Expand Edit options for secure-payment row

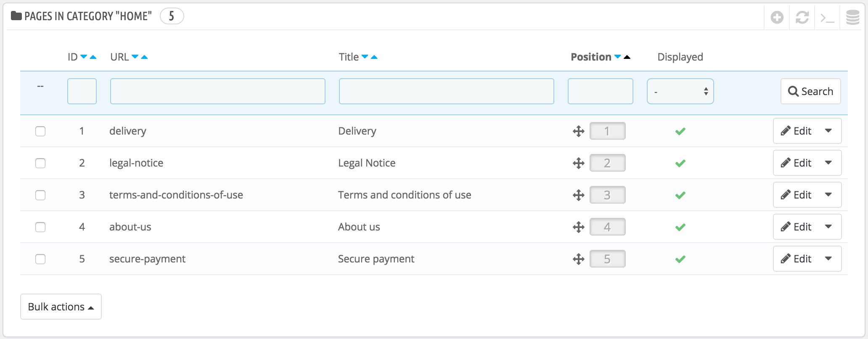[x=828, y=259]
